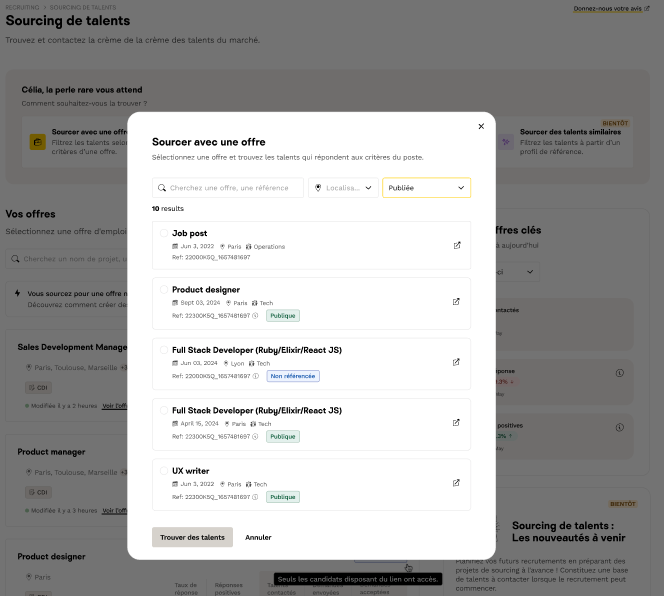Open Job post offer in new tab icon
This screenshot has width=664, height=596.
click(x=457, y=245)
